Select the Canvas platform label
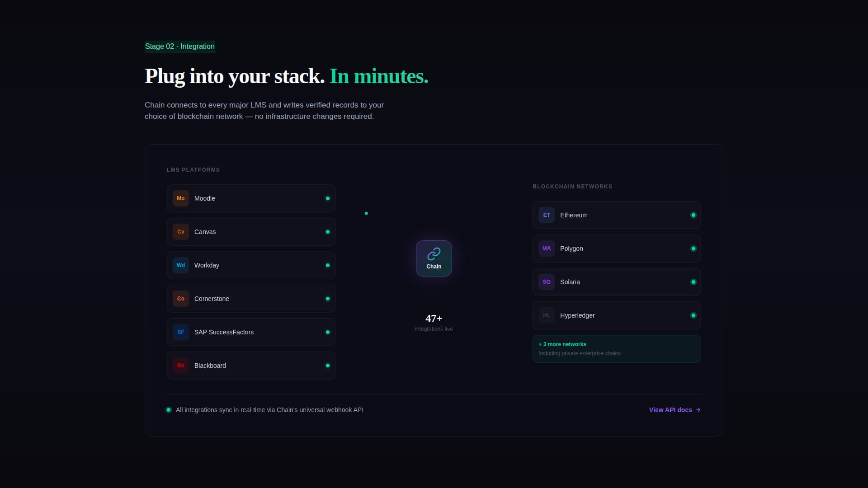This screenshot has width=868, height=488. (205, 232)
